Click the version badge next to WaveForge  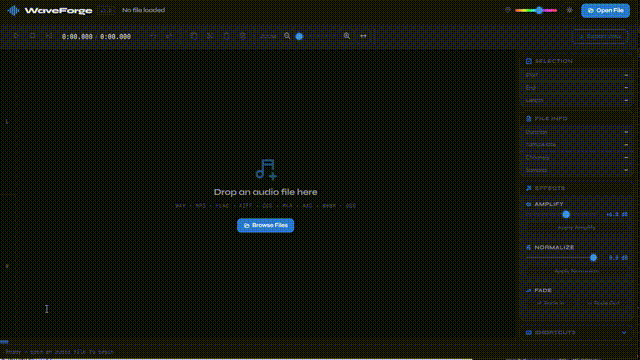106,11
